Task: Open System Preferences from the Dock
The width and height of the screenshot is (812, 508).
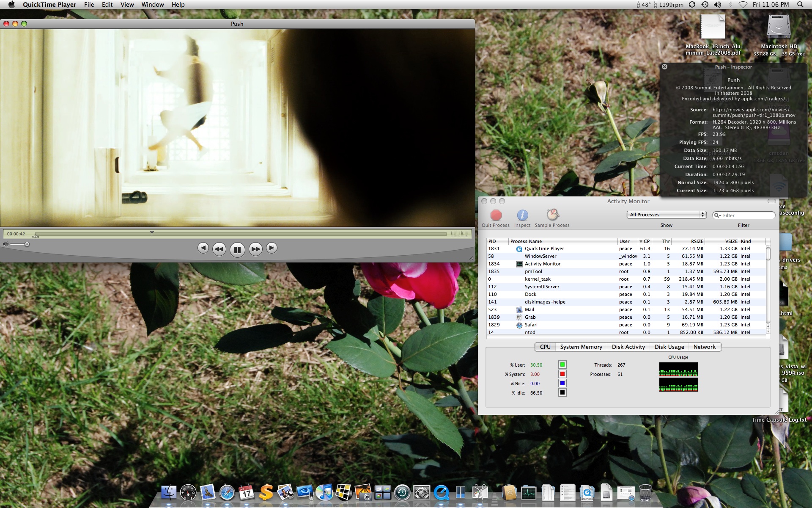Action: (x=422, y=493)
